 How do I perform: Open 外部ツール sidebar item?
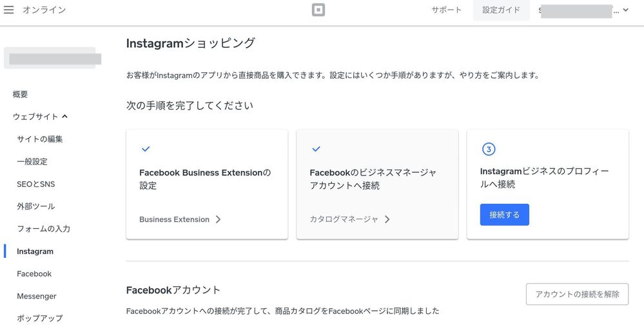[36, 207]
